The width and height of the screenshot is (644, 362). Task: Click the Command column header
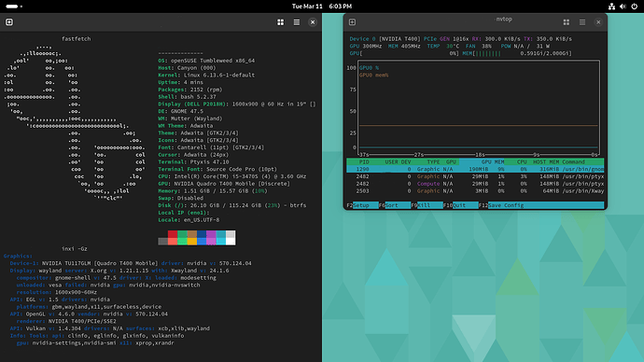[573, 162]
